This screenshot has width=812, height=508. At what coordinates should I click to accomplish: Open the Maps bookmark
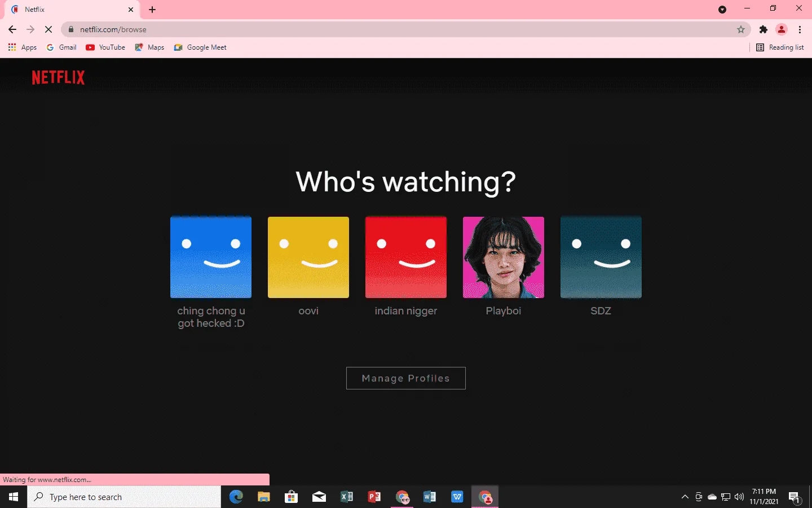[149, 47]
